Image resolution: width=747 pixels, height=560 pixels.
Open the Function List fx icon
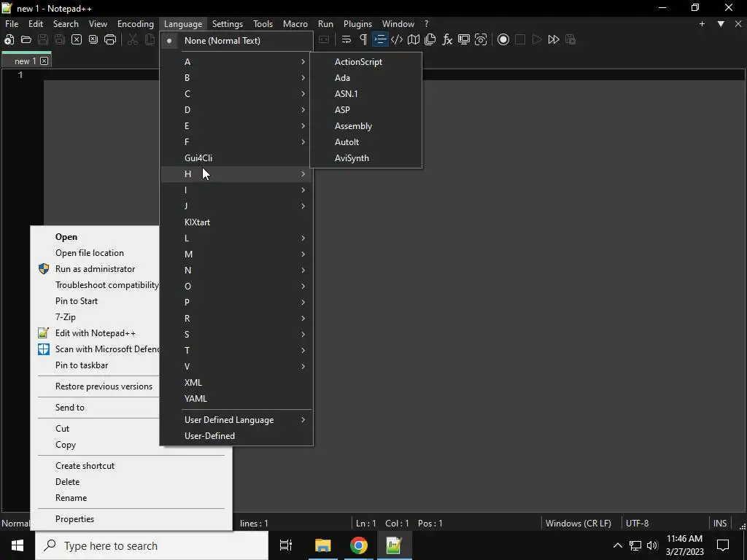[x=447, y=39]
